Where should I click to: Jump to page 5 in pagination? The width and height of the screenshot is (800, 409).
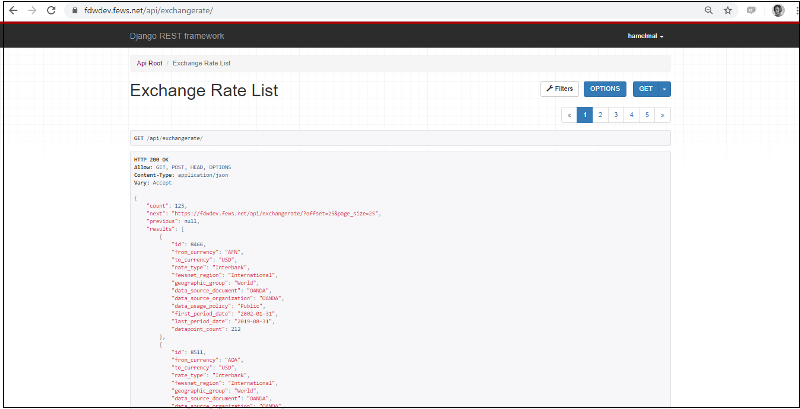(646, 115)
